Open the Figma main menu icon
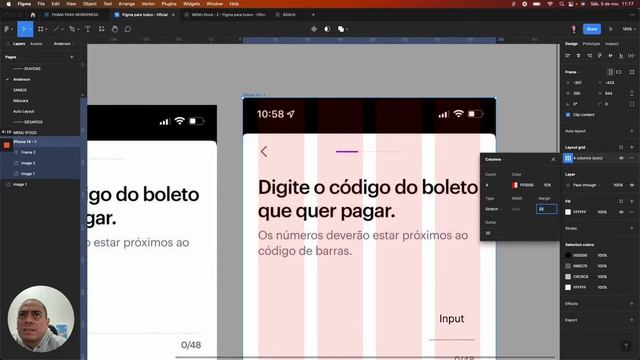 [7, 29]
